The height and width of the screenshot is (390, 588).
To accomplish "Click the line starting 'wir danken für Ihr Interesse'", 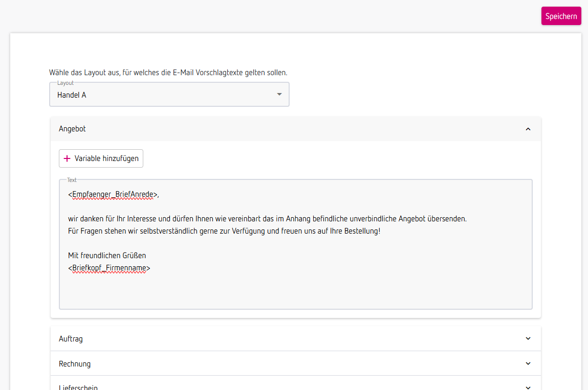I will pyautogui.click(x=267, y=219).
